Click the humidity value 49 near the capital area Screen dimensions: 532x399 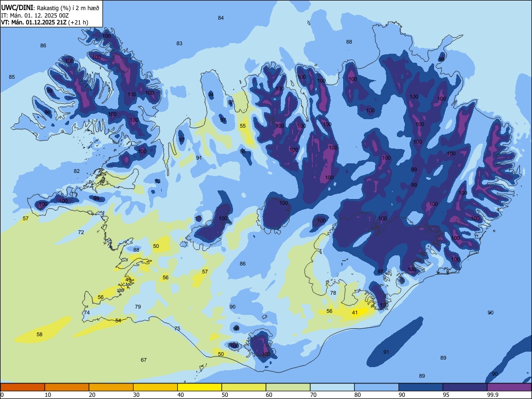click(x=128, y=279)
